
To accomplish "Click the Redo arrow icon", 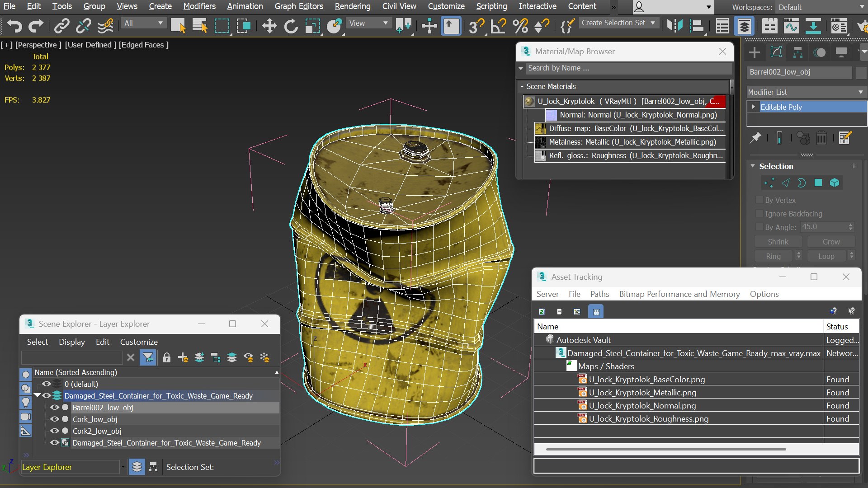I will [x=36, y=26].
